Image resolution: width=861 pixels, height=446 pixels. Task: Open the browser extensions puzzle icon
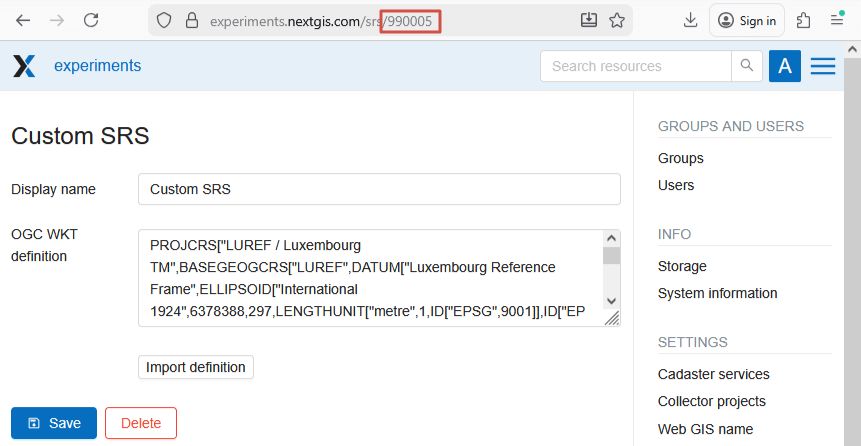(803, 20)
